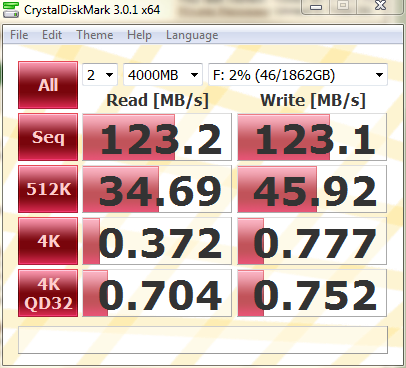Open the Edit menu

[x=52, y=35]
